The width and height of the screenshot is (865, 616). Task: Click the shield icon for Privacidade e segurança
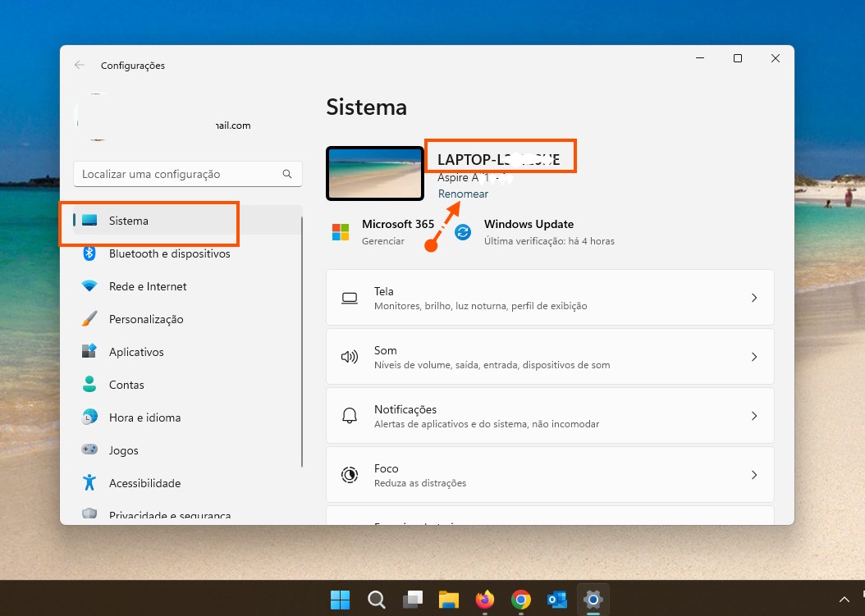point(89,514)
